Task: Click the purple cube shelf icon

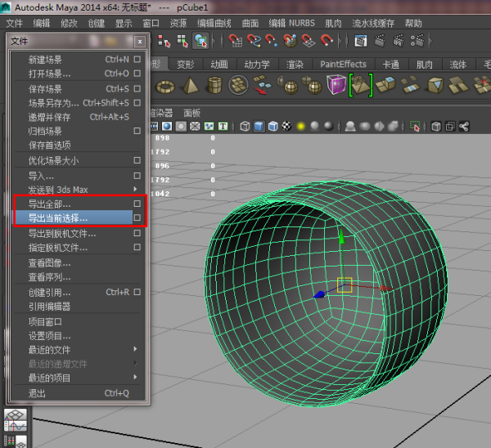Action: coord(336,84)
